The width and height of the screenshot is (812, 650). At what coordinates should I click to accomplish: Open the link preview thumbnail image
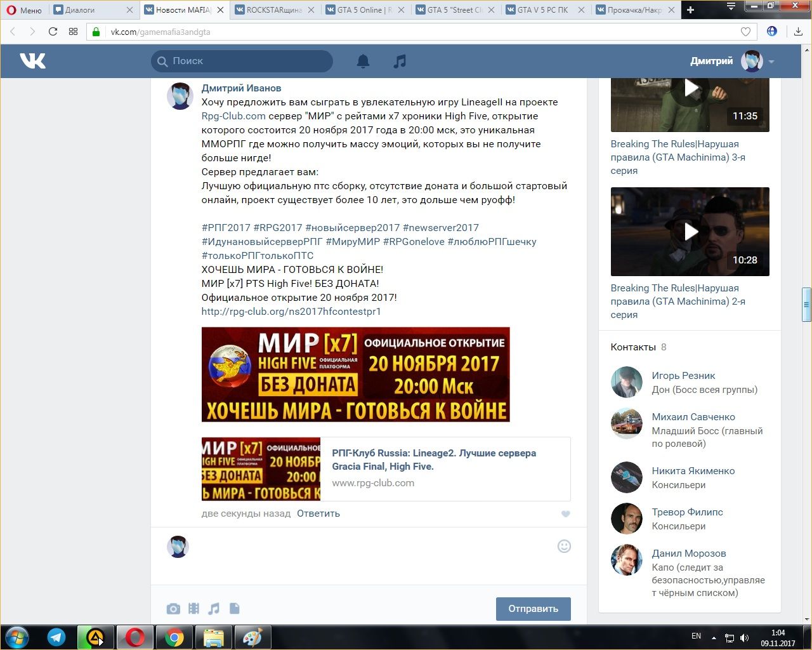(x=261, y=469)
